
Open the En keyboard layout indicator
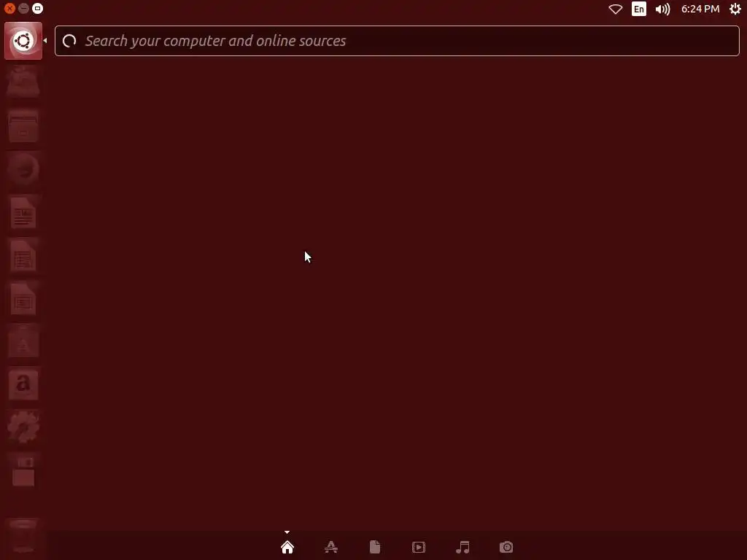click(639, 9)
